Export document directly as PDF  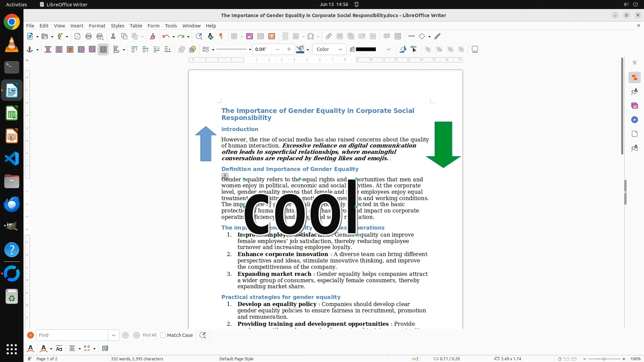point(77,36)
